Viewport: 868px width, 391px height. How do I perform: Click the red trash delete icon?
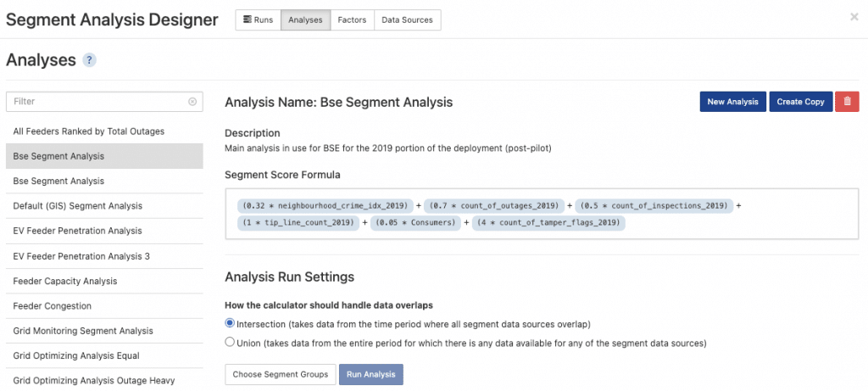847,102
